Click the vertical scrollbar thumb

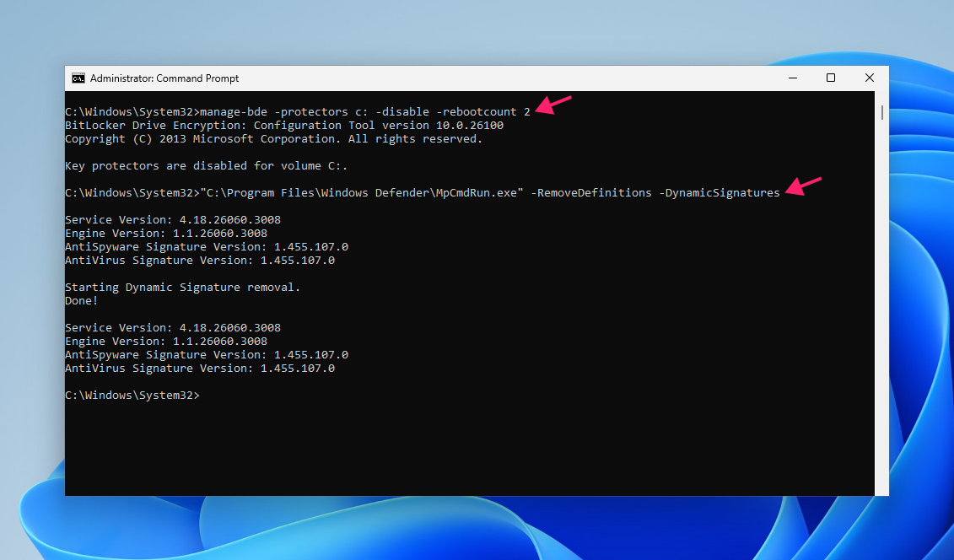click(x=881, y=112)
